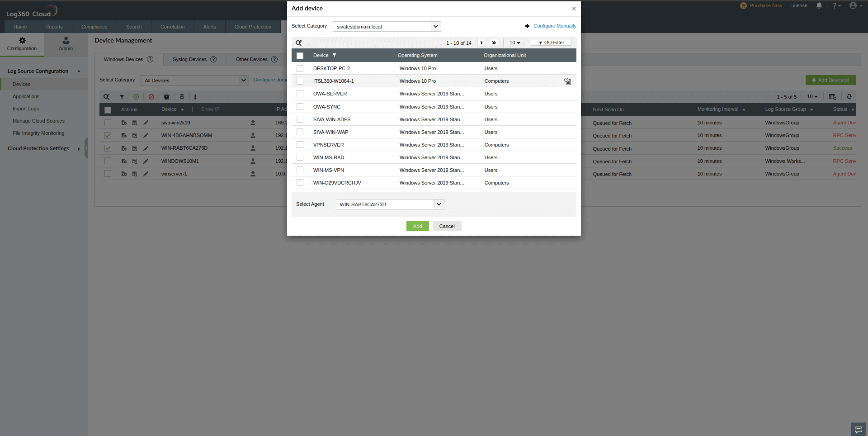Screen dimensions: 868x437
Task: Click the Admin icon in the sidebar
Action: 66,41
